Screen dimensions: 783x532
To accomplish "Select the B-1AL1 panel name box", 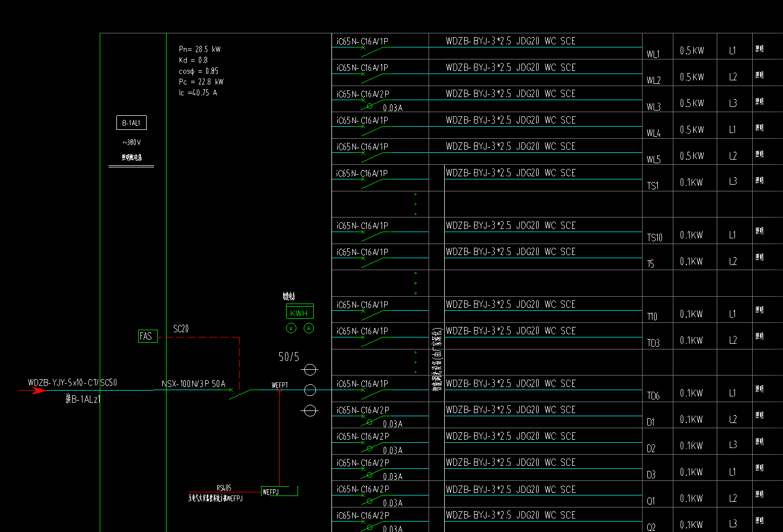I will pos(132,123).
